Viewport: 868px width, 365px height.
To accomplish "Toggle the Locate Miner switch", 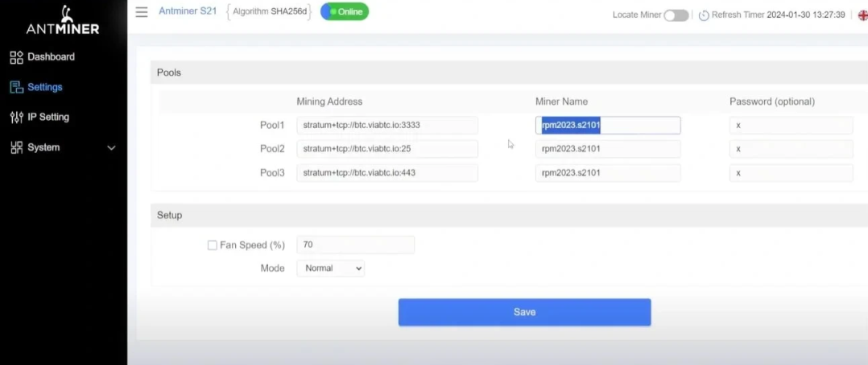I will pyautogui.click(x=676, y=15).
